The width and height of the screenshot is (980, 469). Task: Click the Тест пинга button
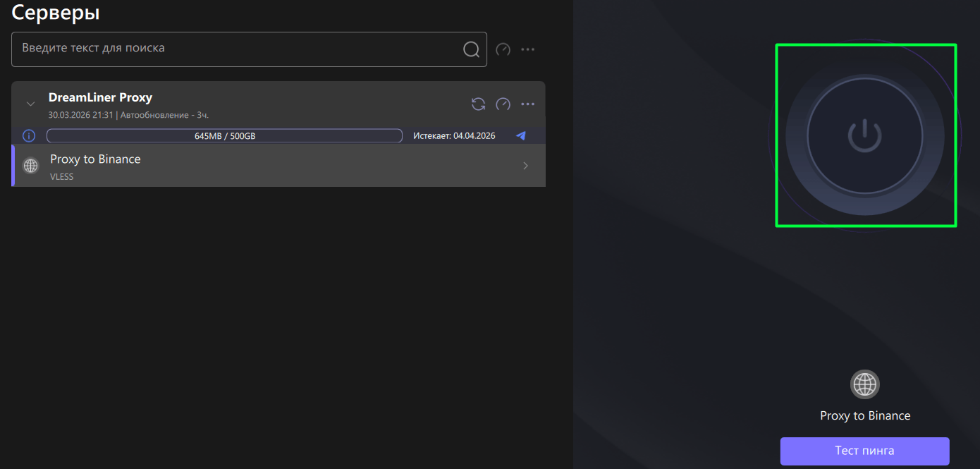pyautogui.click(x=864, y=451)
